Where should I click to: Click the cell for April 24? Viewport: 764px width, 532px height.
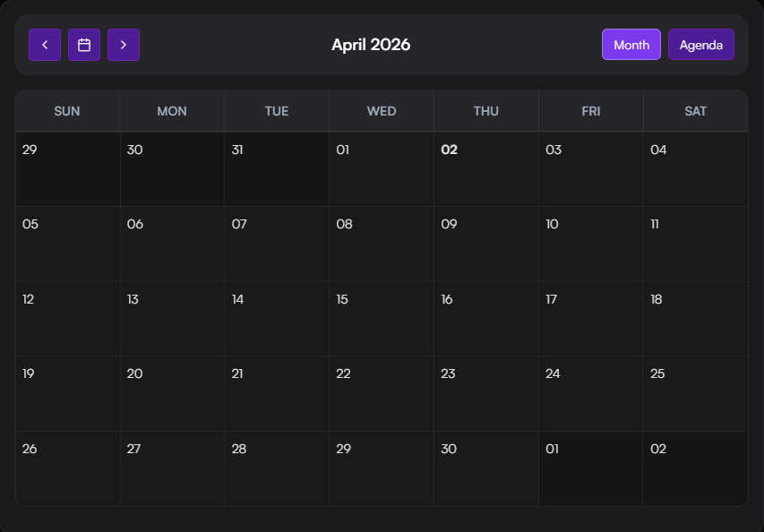[590, 392]
